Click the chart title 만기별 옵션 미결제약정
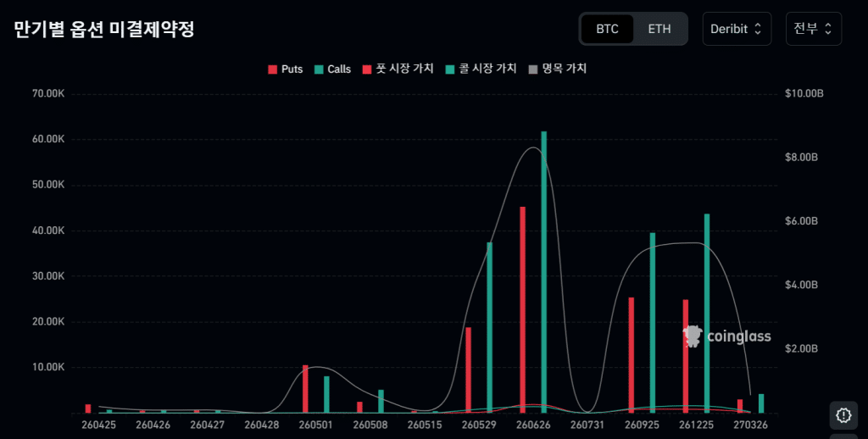Image resolution: width=868 pixels, height=439 pixels. pos(104,30)
